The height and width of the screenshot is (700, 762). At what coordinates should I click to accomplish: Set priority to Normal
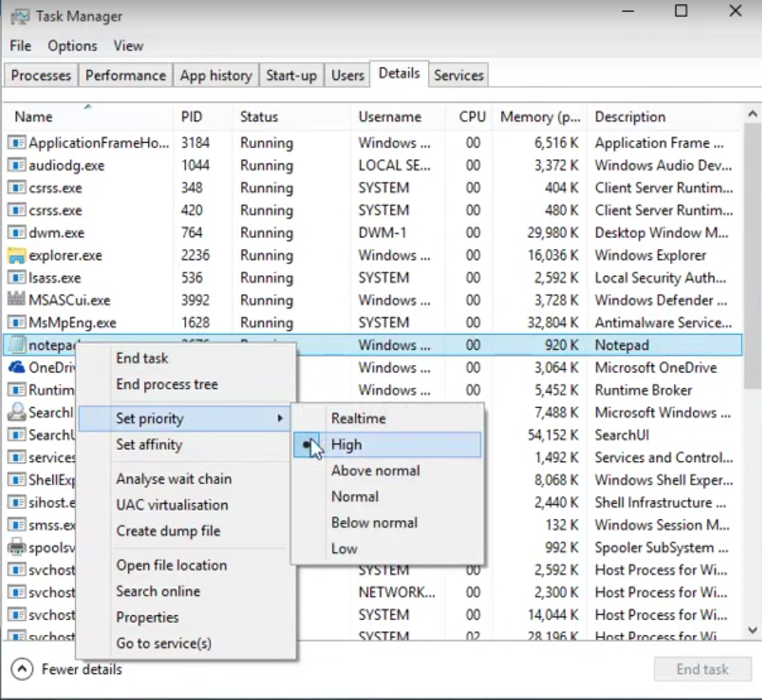[x=388, y=496]
